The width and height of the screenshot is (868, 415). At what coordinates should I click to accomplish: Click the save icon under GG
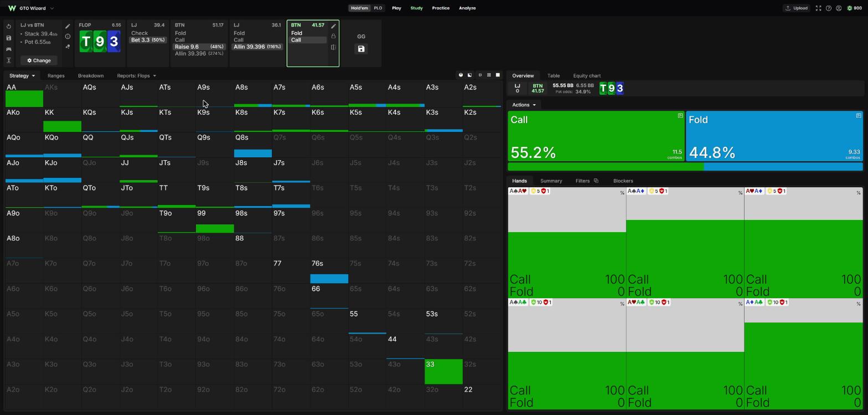(361, 49)
